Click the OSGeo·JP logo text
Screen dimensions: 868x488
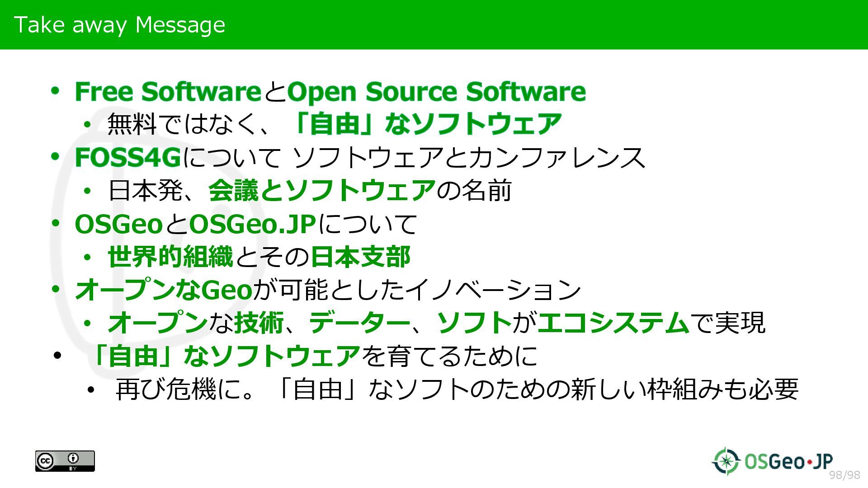(x=788, y=461)
